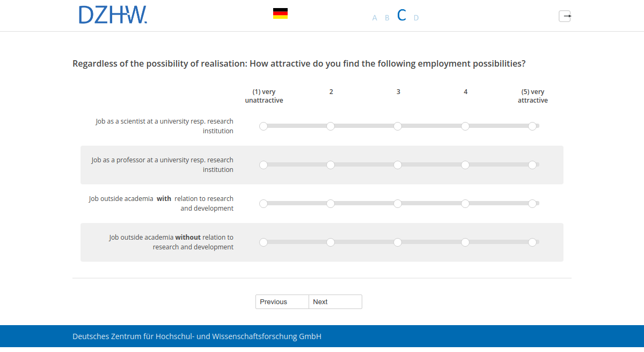
Task: Click rating 4 handle on professor row slider
Action: 465,165
